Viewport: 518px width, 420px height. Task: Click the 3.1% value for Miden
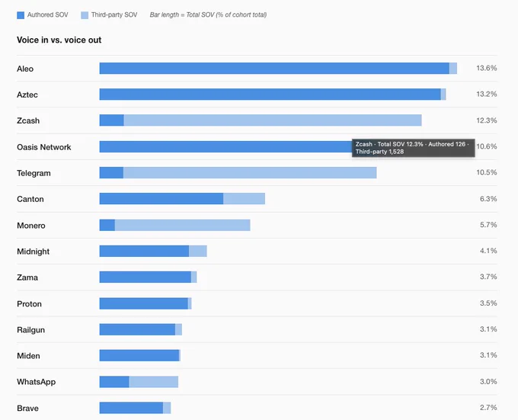pos(488,355)
